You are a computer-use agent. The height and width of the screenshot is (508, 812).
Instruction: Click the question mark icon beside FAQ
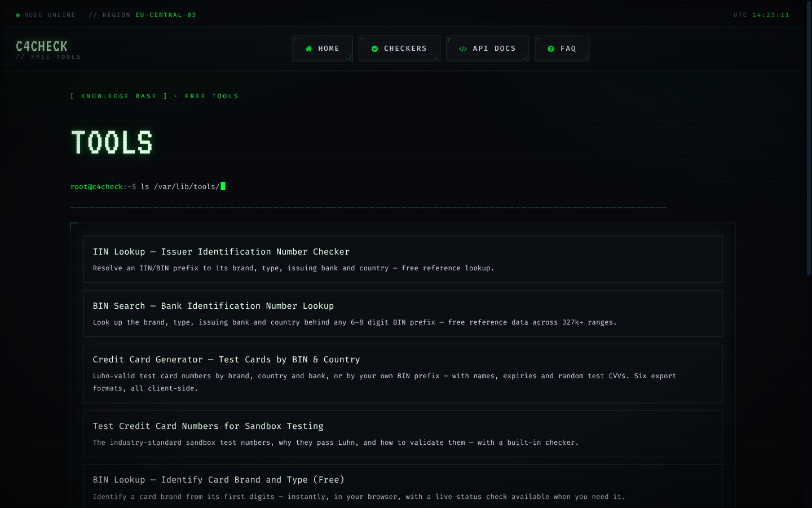point(551,49)
